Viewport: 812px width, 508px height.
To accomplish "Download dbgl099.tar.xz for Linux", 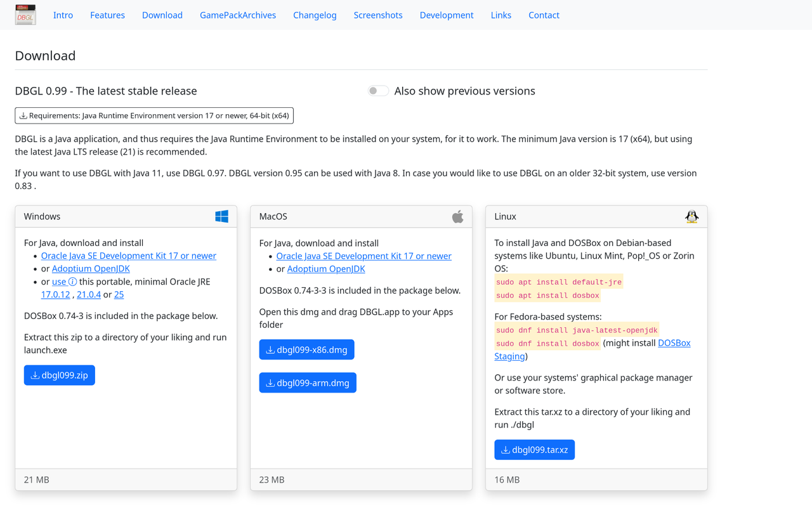I will click(x=535, y=450).
